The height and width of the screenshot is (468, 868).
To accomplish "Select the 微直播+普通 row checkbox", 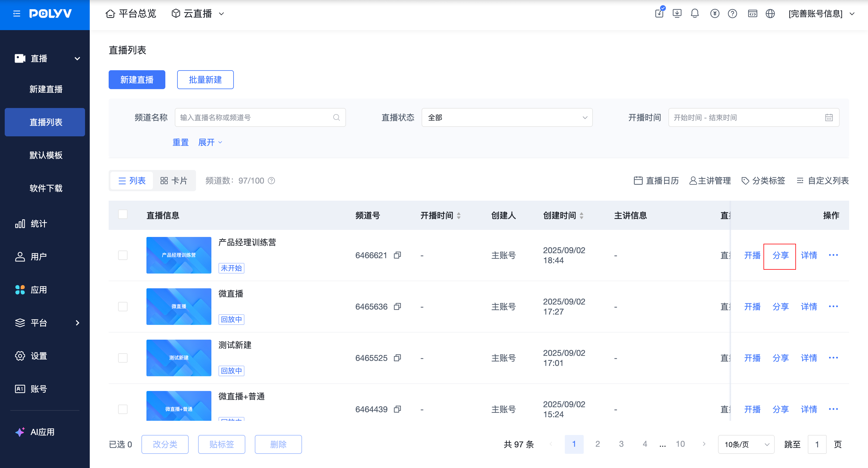I will (123, 409).
